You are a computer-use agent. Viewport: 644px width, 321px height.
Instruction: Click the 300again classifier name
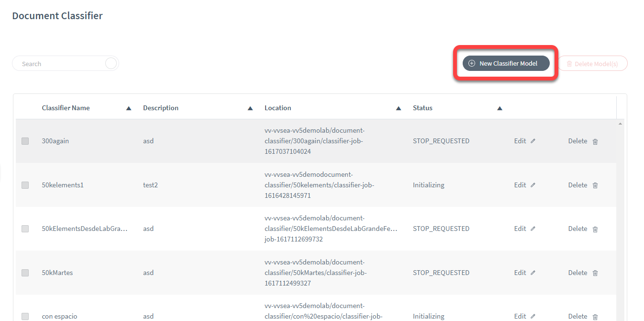point(55,141)
